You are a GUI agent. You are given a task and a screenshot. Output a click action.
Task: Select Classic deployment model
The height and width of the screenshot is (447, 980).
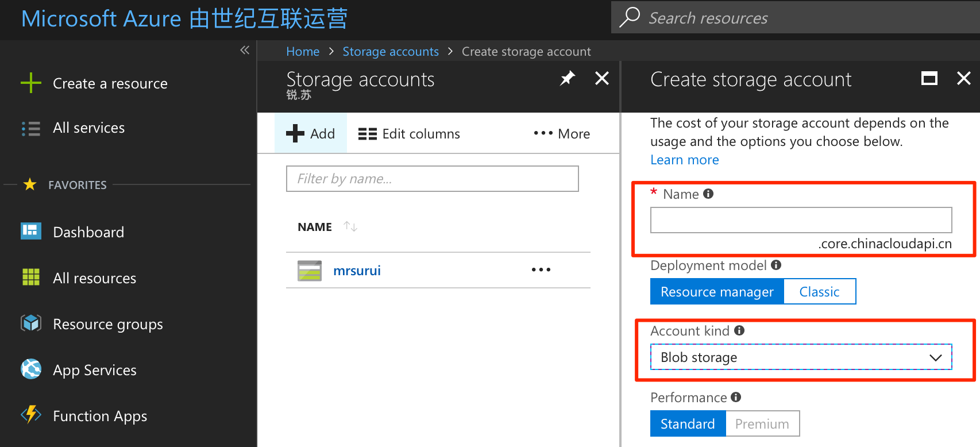pos(820,291)
